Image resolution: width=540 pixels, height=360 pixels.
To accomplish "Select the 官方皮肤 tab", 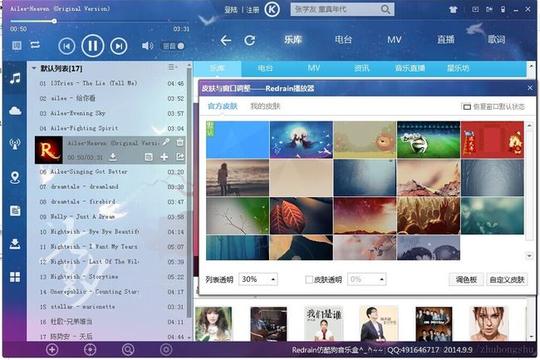I will [x=223, y=106].
